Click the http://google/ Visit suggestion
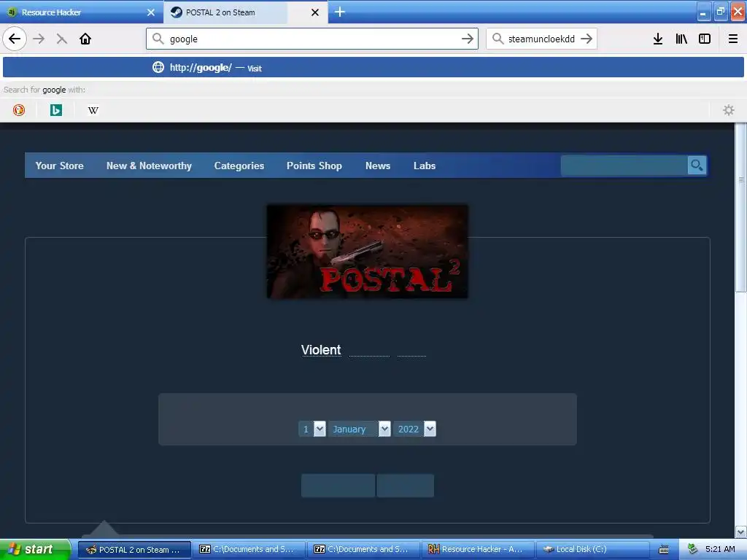Viewport: 747px width, 560px height. [x=373, y=68]
